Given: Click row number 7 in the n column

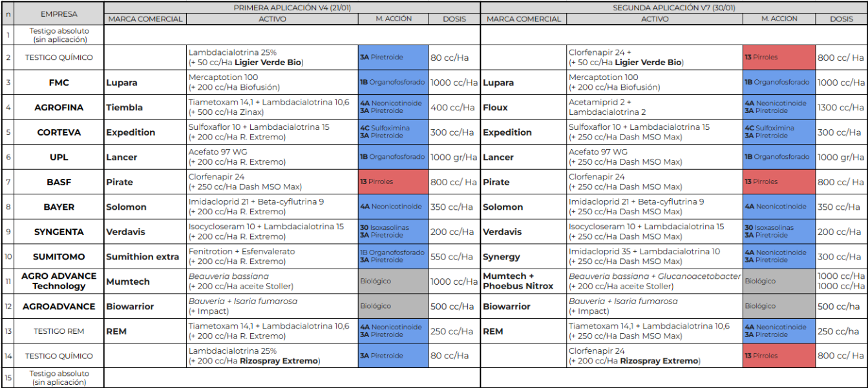Looking at the screenshot, I should click(x=8, y=182).
